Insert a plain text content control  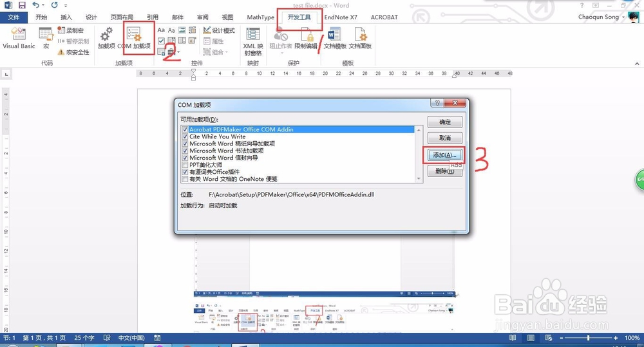pos(171,30)
